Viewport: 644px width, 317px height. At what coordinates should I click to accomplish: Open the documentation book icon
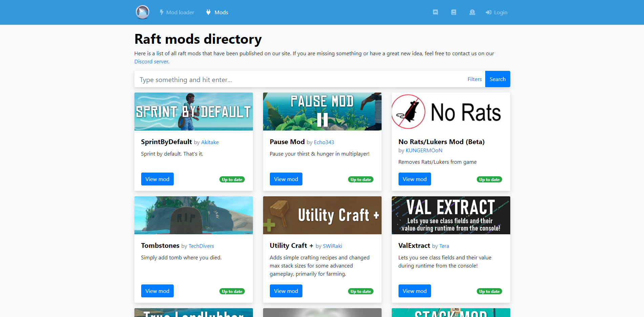tap(454, 12)
